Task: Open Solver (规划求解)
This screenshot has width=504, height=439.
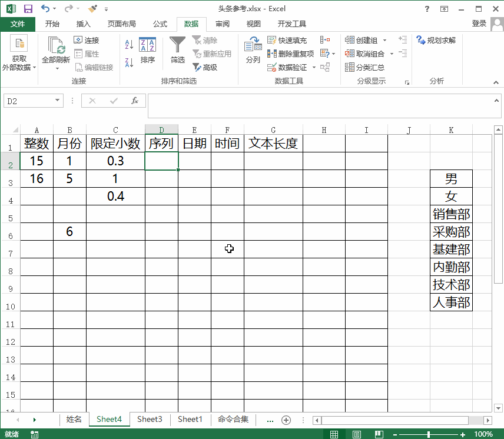Action: [x=436, y=40]
